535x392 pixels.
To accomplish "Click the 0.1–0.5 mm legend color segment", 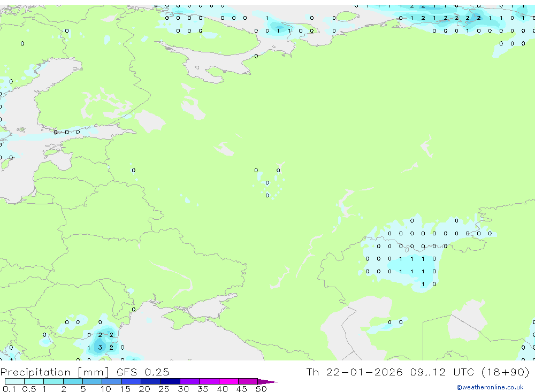I will pos(14,381).
